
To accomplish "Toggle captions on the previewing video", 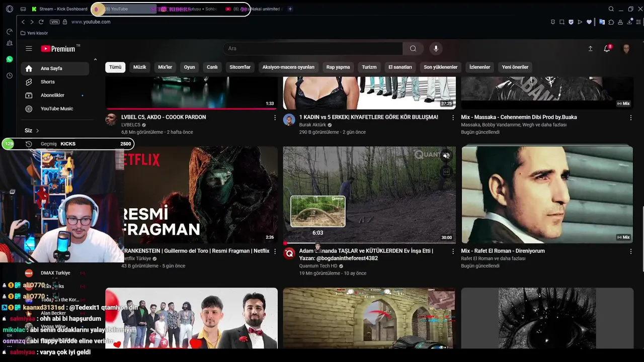I will click(446, 172).
